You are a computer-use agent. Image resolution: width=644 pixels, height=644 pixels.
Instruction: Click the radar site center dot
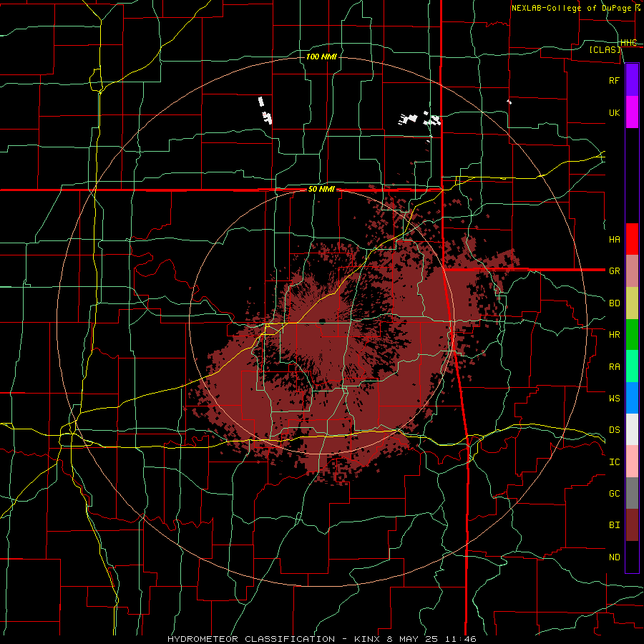pyautogui.click(x=322, y=321)
